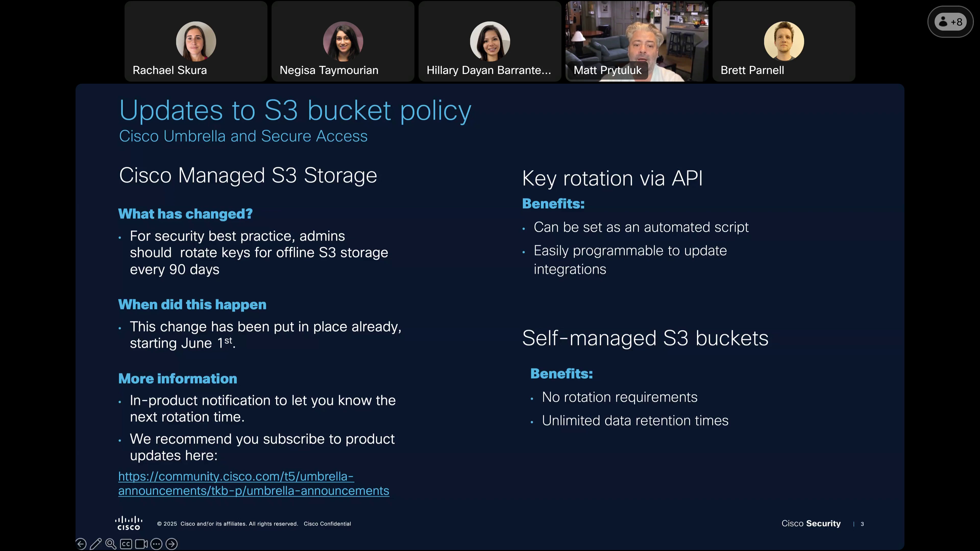The image size is (980, 551).
Task: Open the umbrella-announcements community link
Action: [253, 483]
